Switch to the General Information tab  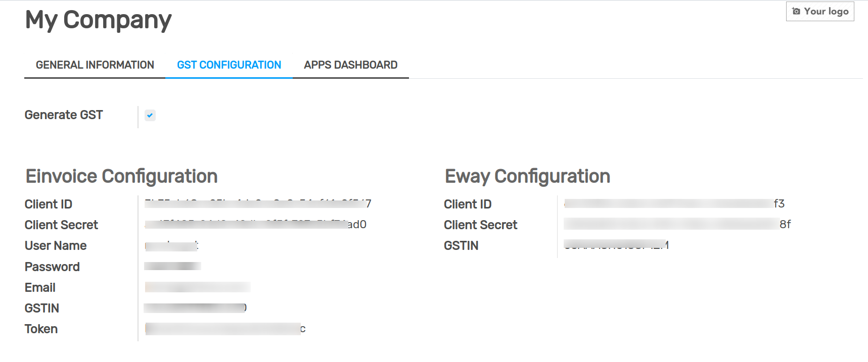click(95, 65)
